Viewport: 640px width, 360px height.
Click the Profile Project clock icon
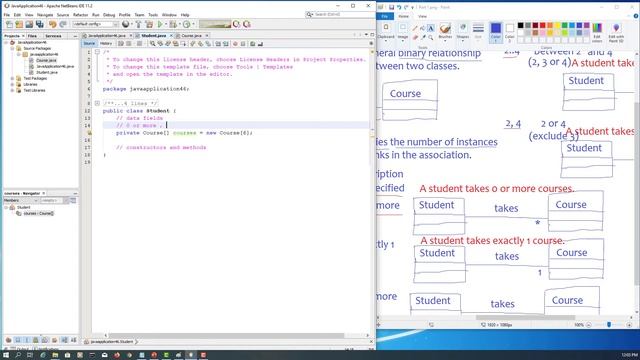click(187, 24)
